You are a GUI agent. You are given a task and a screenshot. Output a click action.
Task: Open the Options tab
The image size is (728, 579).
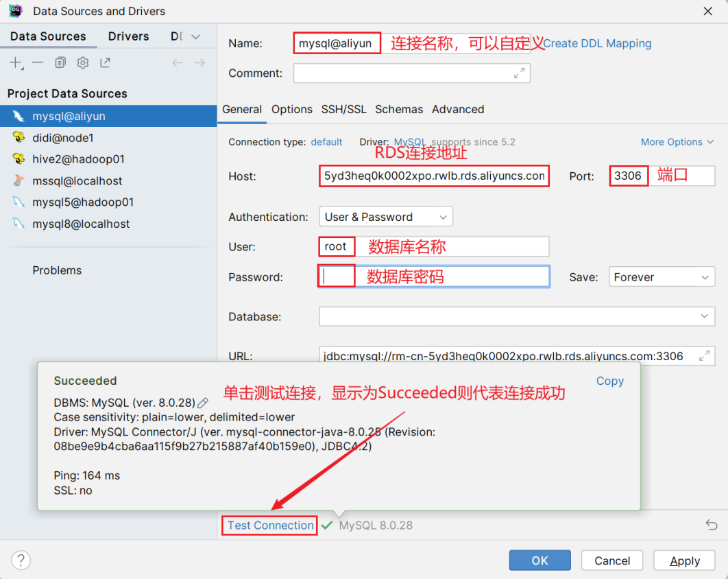pos(292,109)
